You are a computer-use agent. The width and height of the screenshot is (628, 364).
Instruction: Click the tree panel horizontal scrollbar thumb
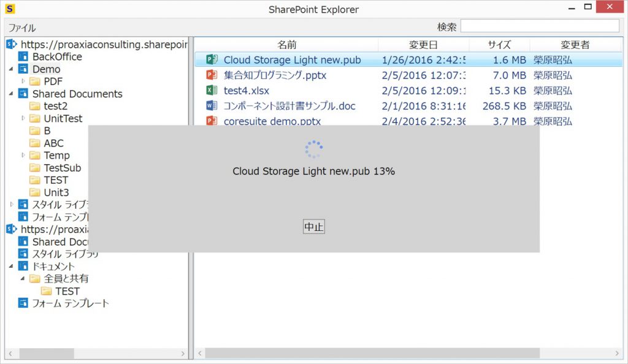pos(47,354)
